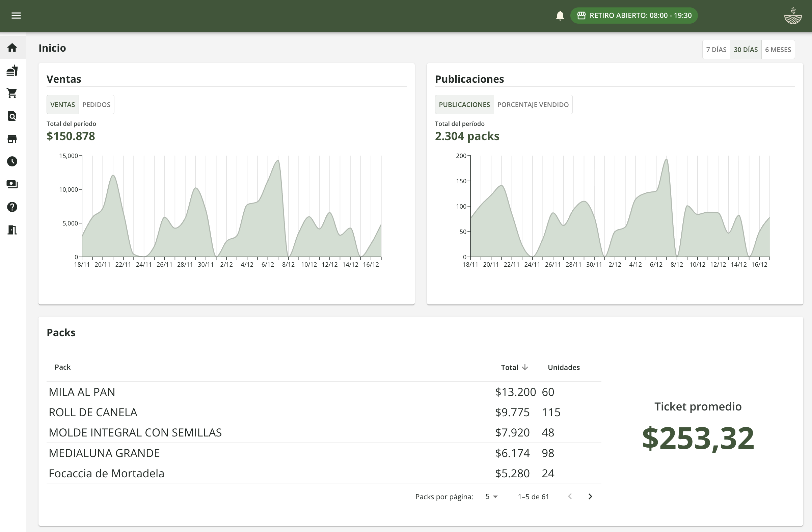Open the clock schedule sidebar icon
812x532 pixels.
(12, 161)
